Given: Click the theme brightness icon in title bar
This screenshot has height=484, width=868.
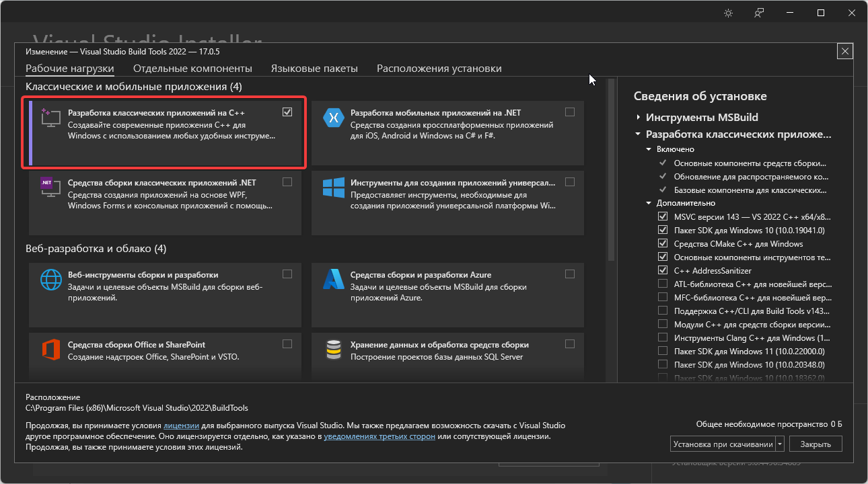Looking at the screenshot, I should click(728, 13).
